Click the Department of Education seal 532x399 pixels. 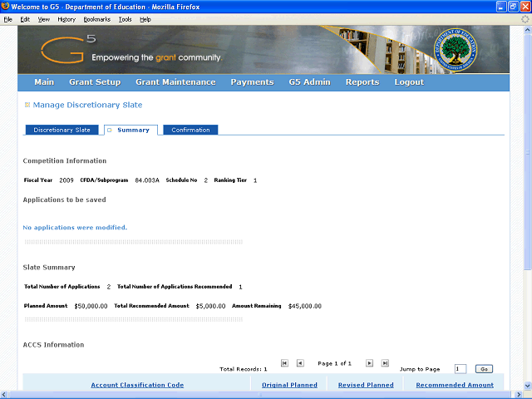[x=456, y=50]
